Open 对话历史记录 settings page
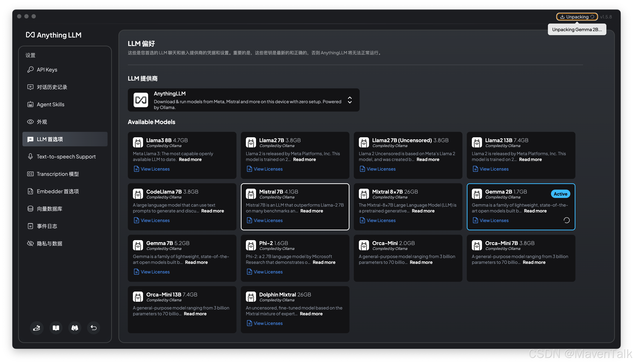The height and width of the screenshot is (364, 633). click(x=65, y=87)
